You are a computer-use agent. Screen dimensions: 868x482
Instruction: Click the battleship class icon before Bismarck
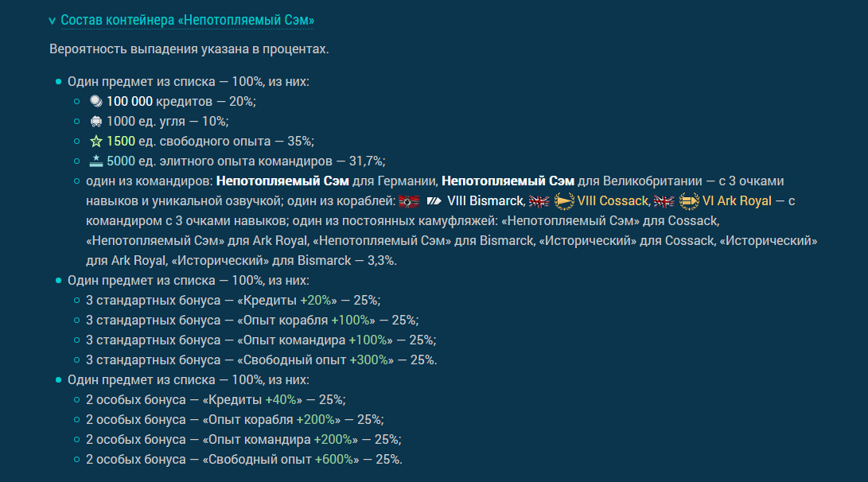434,201
